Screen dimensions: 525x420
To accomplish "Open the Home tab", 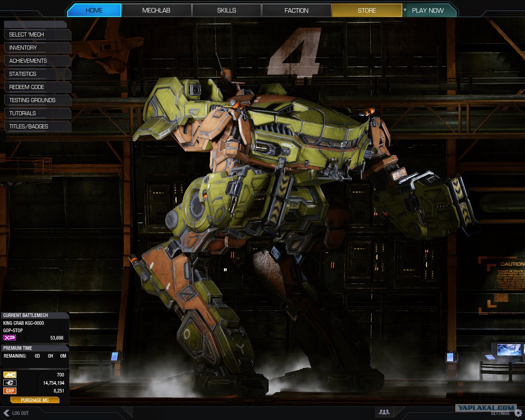I will (94, 10).
